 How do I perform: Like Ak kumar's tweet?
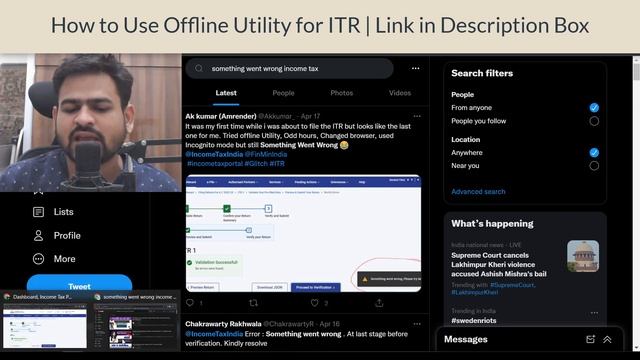315,303
